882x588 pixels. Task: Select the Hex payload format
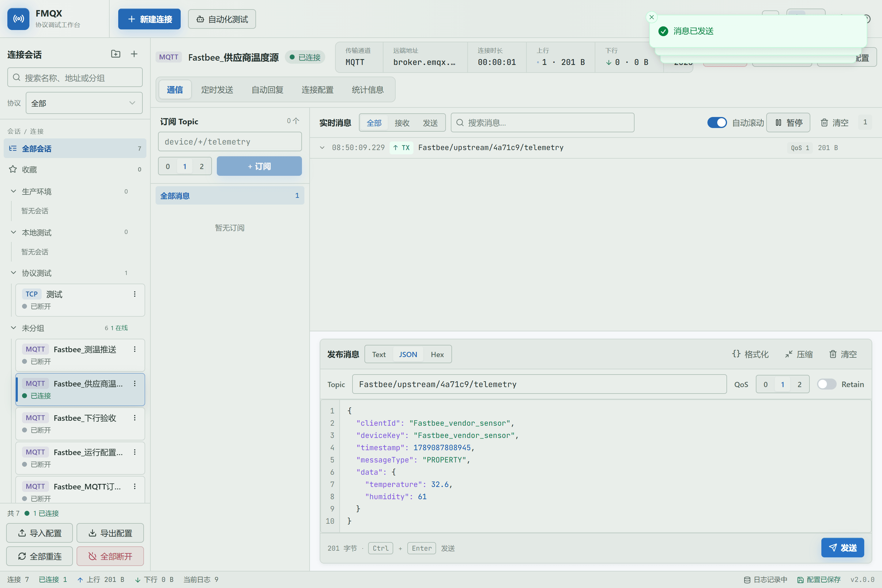tap(437, 354)
